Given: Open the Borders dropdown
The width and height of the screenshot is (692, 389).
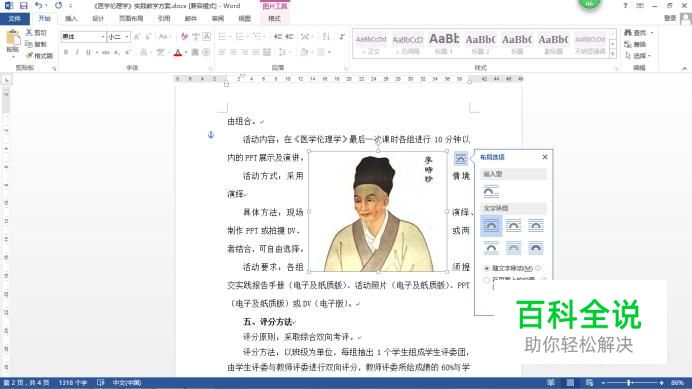Looking at the screenshot, I should click(329, 53).
